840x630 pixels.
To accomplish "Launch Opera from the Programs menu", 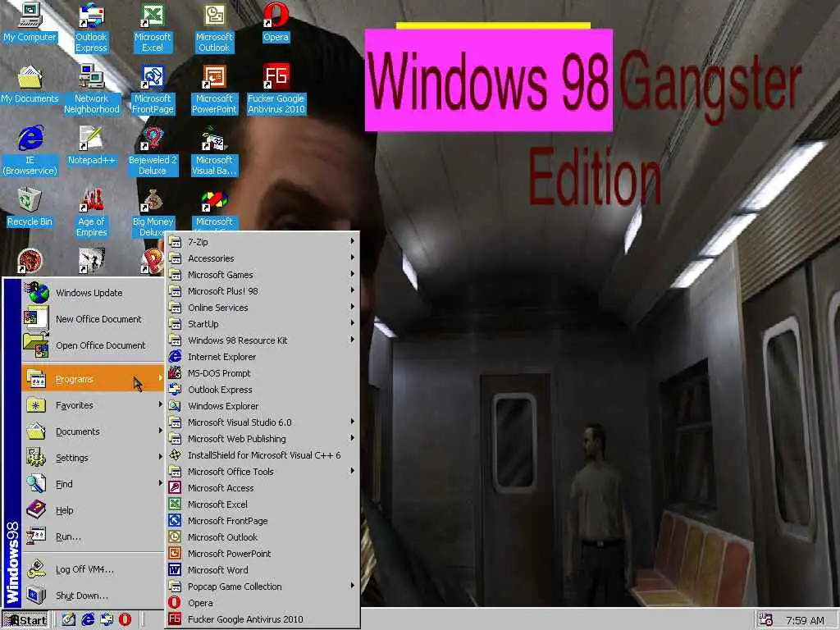I will [x=262, y=603].
